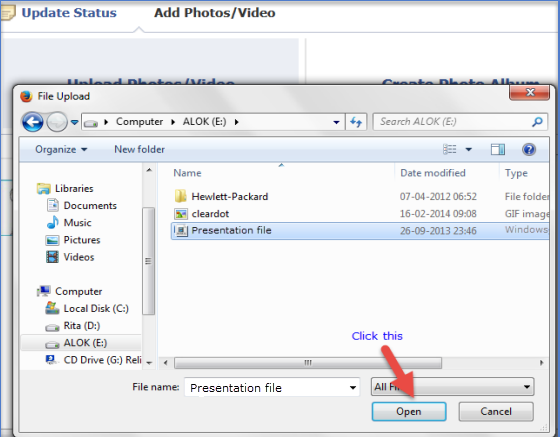Open the Organize dropdown menu
Image resolution: width=560 pixels, height=437 pixels.
coord(61,149)
